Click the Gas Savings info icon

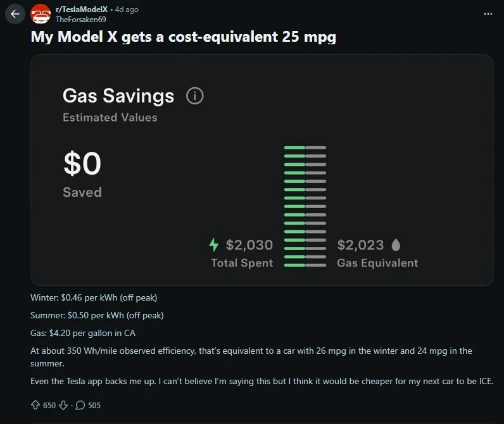coord(195,96)
